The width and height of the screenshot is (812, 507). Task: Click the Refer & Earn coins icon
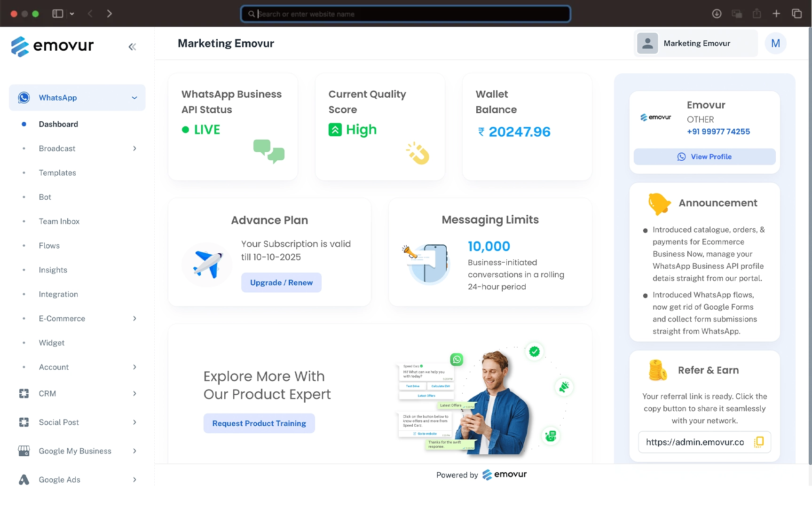click(x=657, y=370)
